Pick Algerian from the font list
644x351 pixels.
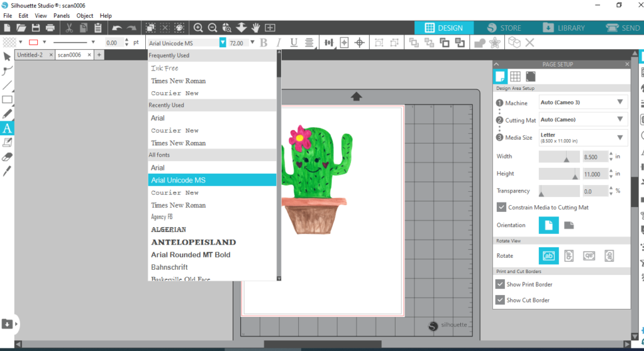point(169,230)
